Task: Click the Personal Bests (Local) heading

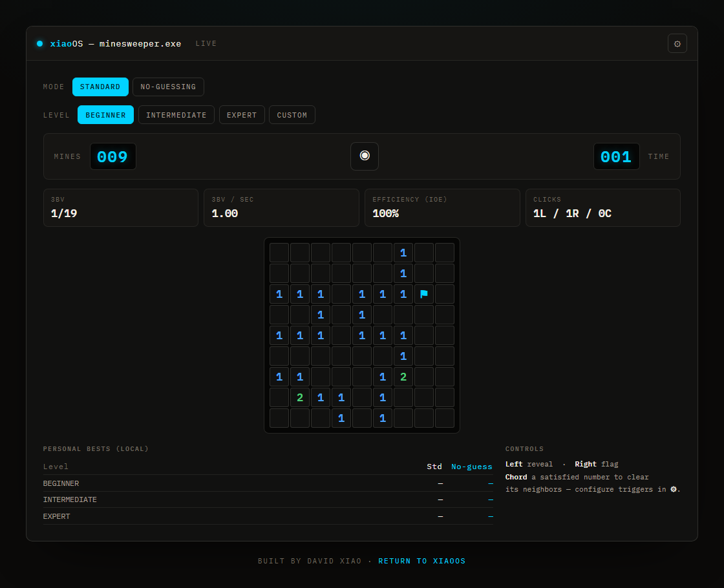Action: click(x=96, y=448)
